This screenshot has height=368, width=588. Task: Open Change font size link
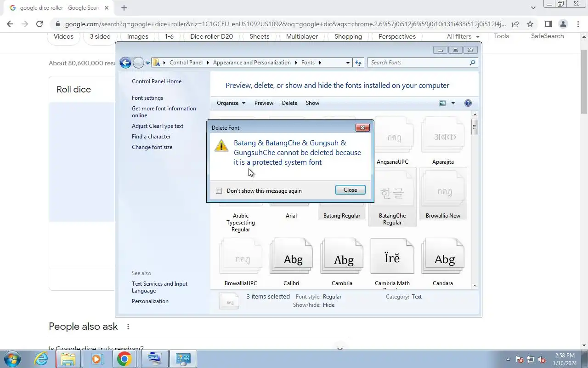152,147
